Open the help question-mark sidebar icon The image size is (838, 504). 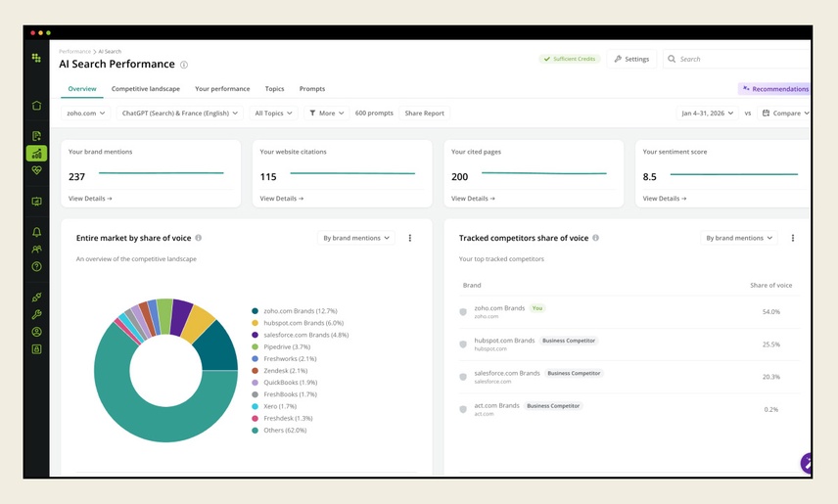tap(36, 266)
